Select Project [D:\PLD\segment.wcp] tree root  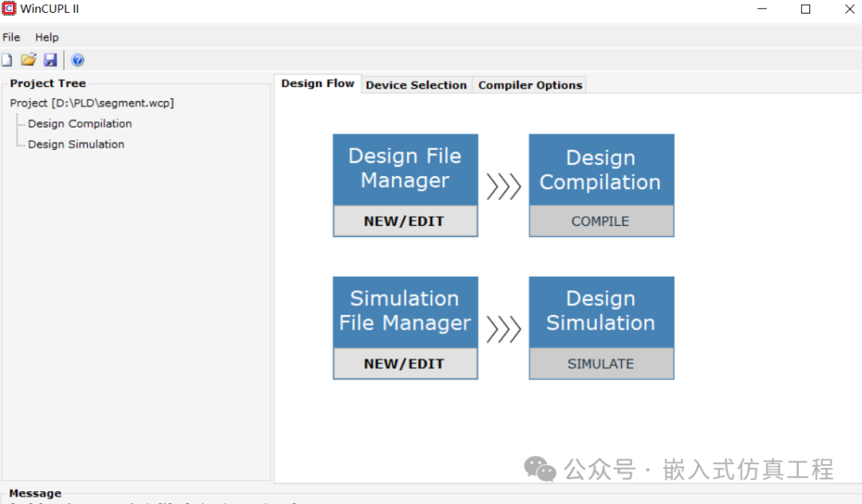point(92,103)
